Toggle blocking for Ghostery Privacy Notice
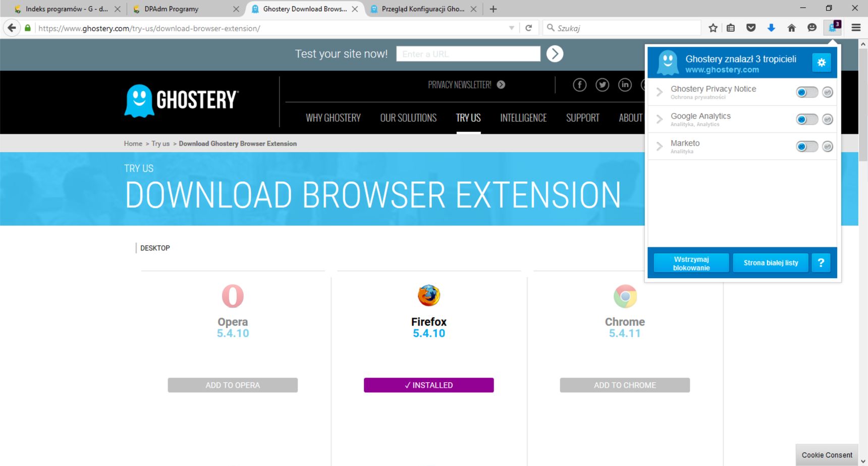The image size is (868, 466). click(806, 92)
